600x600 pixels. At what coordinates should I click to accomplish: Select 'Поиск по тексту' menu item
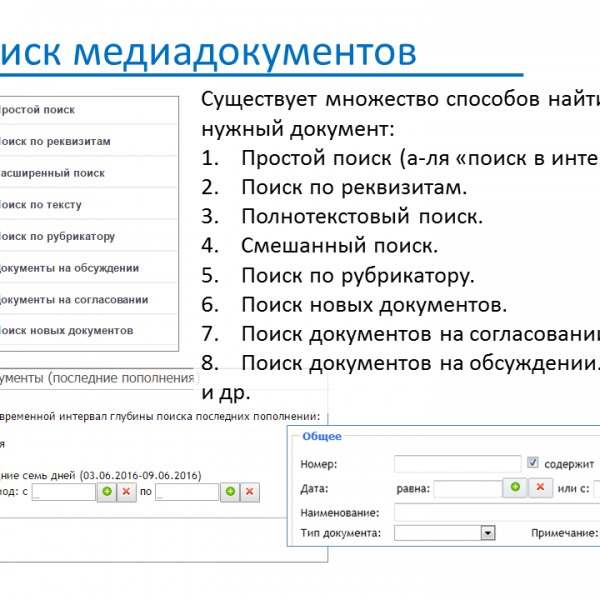[40, 205]
